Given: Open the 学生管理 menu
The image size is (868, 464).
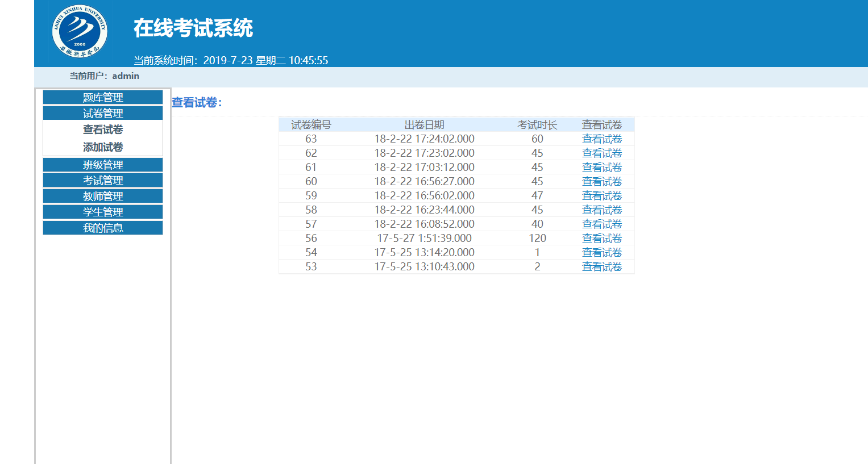Looking at the screenshot, I should (103, 212).
